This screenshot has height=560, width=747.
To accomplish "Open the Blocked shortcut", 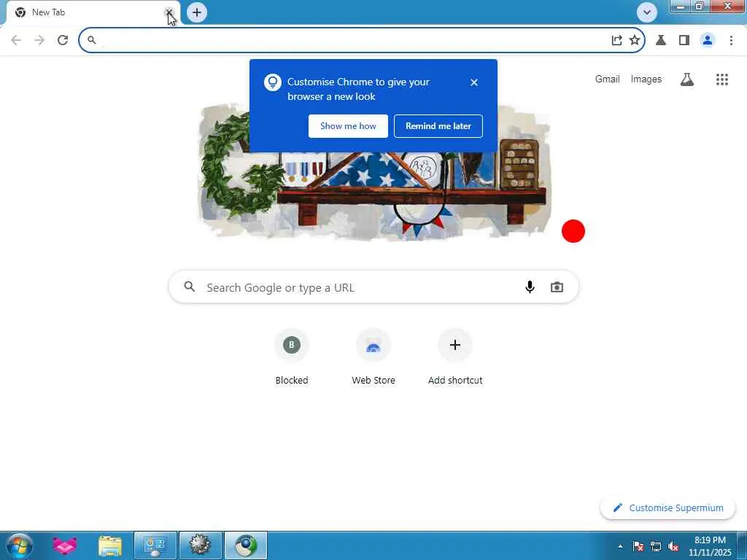I will tap(292, 357).
